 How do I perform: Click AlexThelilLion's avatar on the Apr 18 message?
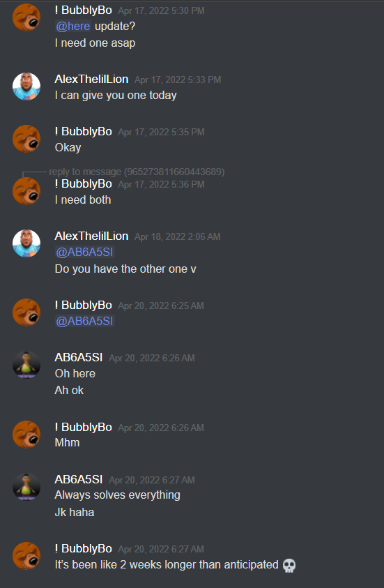coord(26,243)
